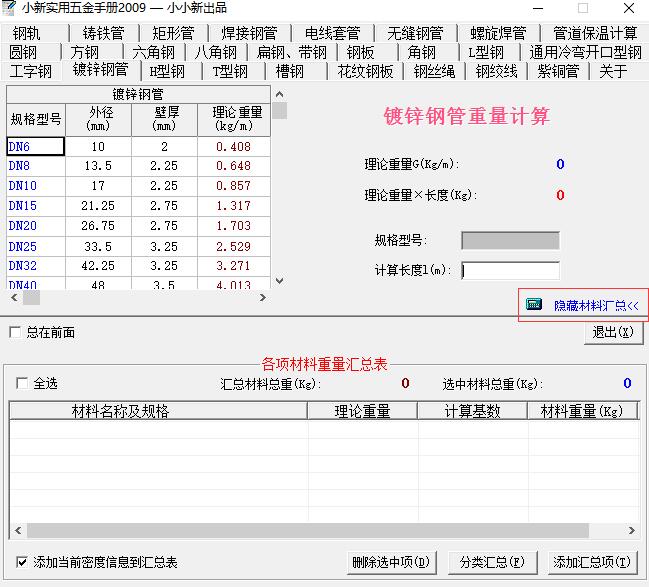Select the DN25 specification cell
Viewport: 649px width, 587px height.
[x=36, y=246]
